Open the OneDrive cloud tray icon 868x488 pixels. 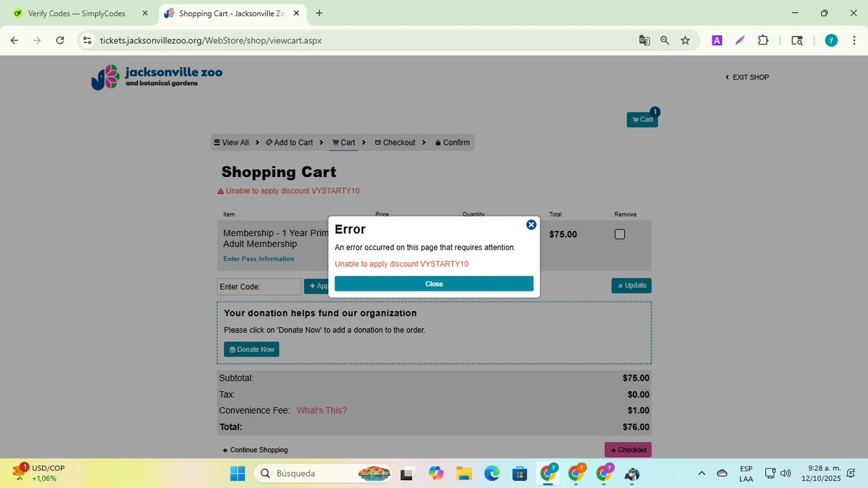(x=722, y=474)
